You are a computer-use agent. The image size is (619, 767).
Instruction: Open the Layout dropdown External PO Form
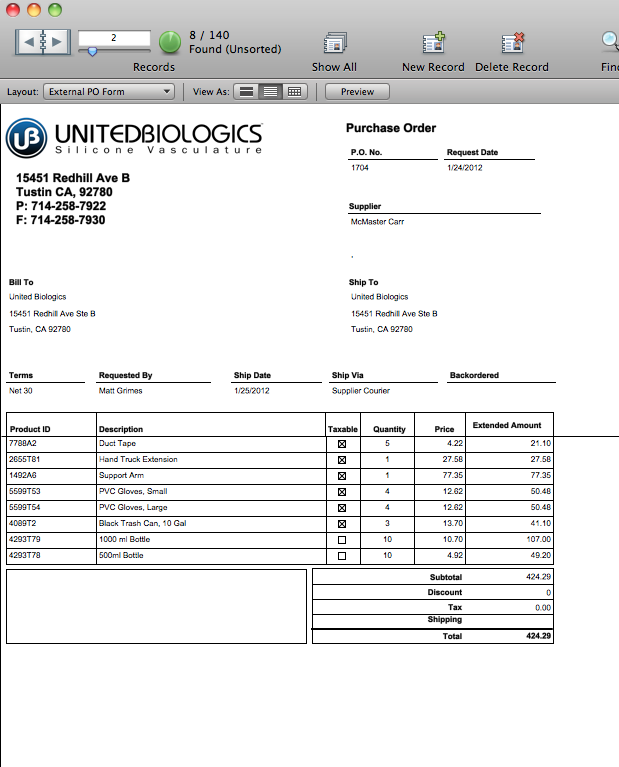click(109, 91)
